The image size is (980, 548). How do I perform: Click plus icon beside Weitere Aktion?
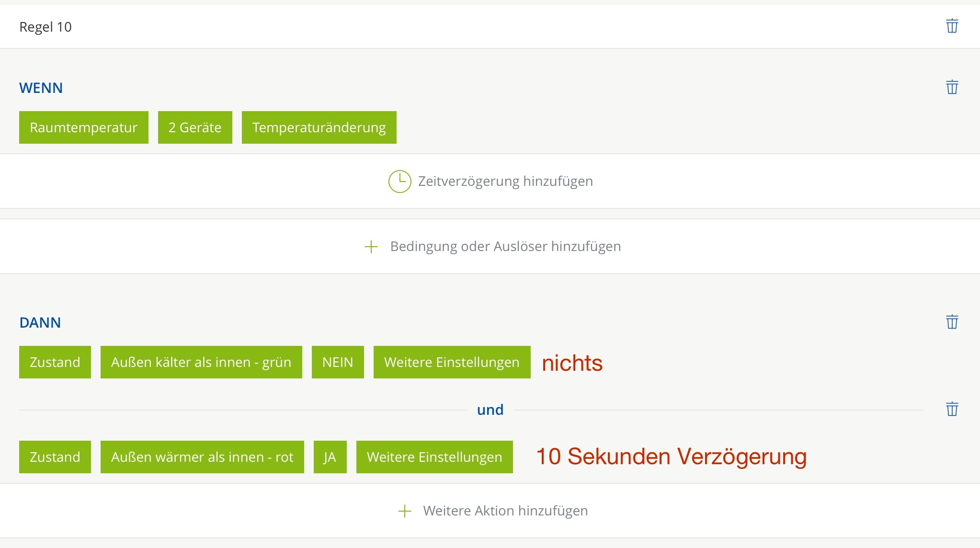pyautogui.click(x=405, y=511)
